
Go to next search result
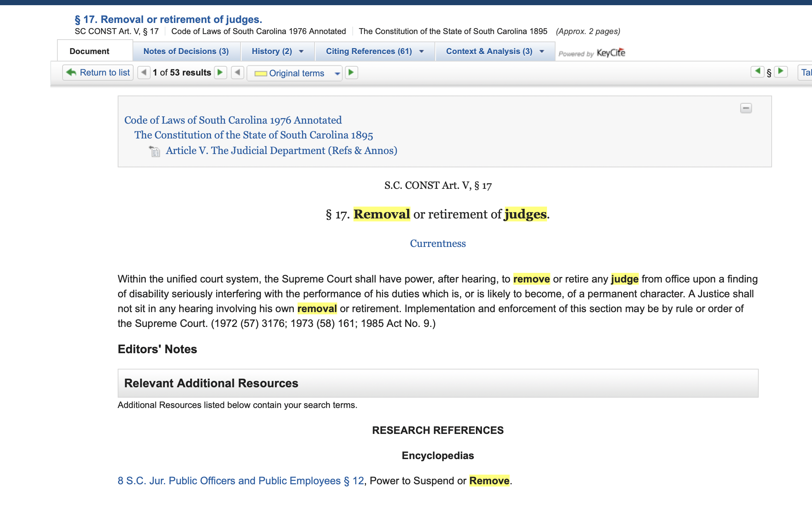tap(220, 72)
